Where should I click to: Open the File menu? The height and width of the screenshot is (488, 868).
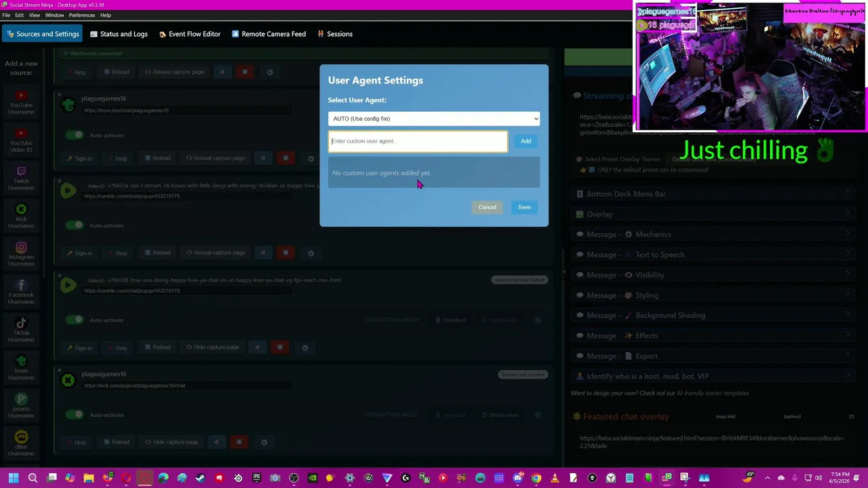coord(6,15)
